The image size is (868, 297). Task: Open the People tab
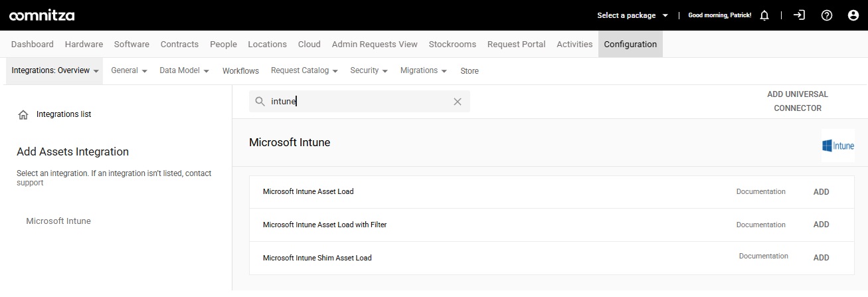(x=223, y=45)
